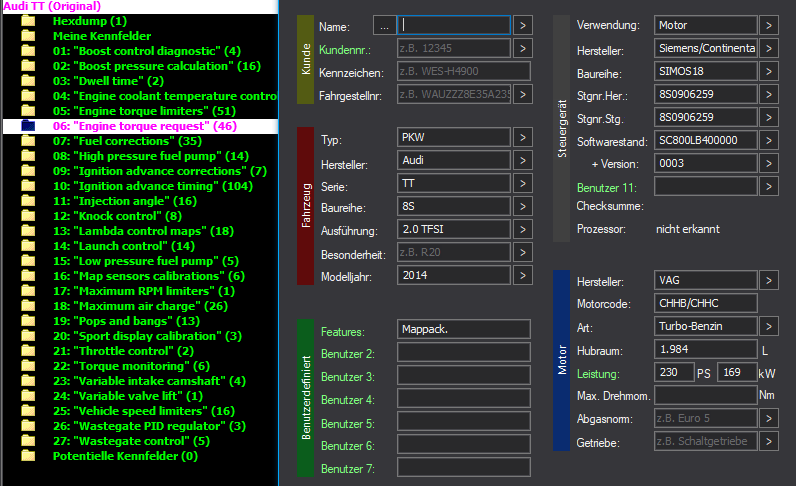Viewport: 796px width, 486px height.
Task: Open the arrow button next to Hersteller Audi
Action: (x=522, y=160)
